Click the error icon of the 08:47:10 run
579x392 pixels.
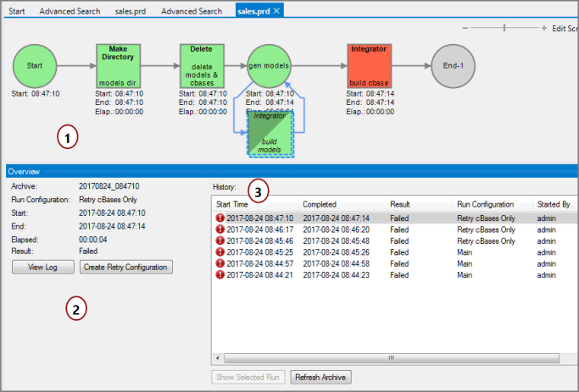pyautogui.click(x=220, y=218)
